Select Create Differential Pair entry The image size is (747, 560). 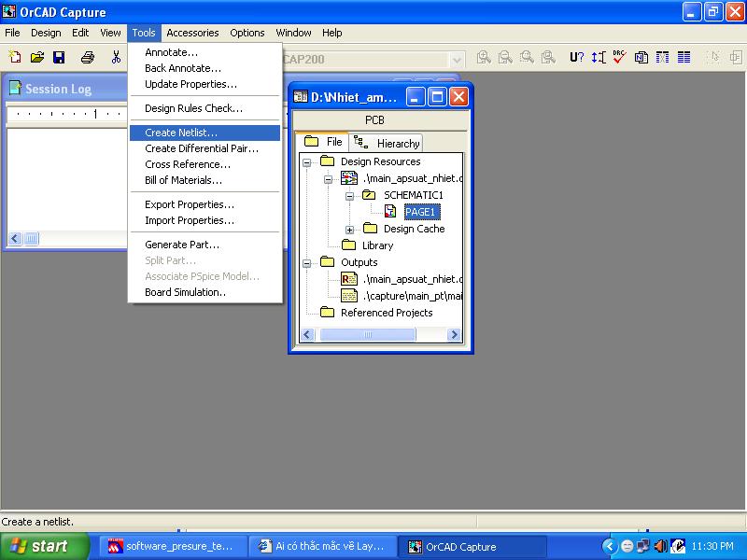(204, 148)
